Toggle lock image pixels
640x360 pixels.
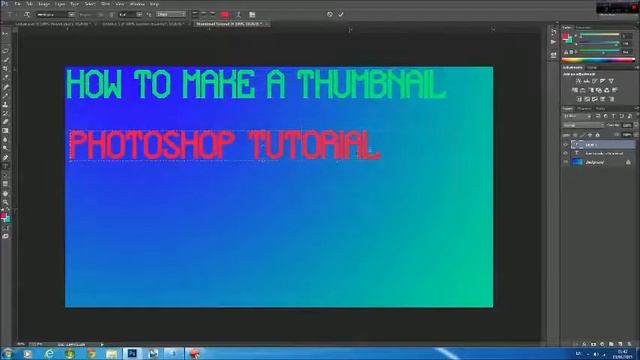pyautogui.click(x=583, y=135)
